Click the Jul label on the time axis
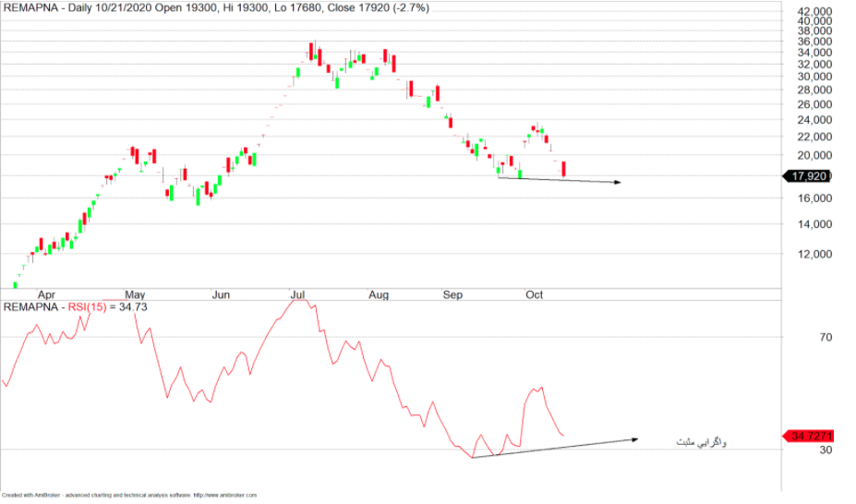 pyautogui.click(x=298, y=295)
